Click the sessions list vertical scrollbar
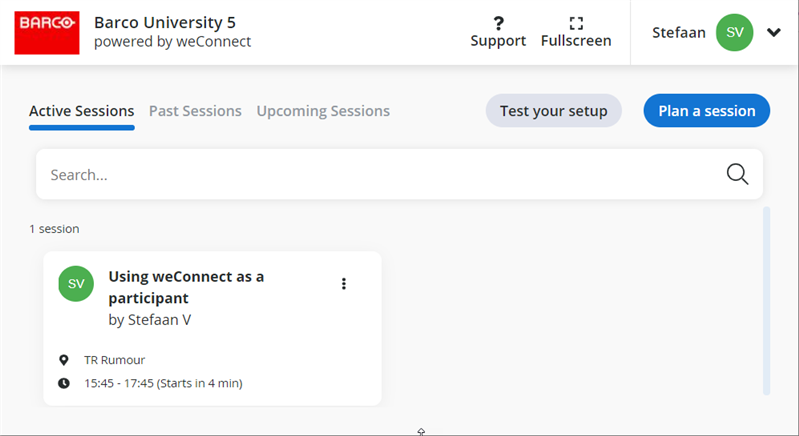The width and height of the screenshot is (799, 436). [x=766, y=300]
